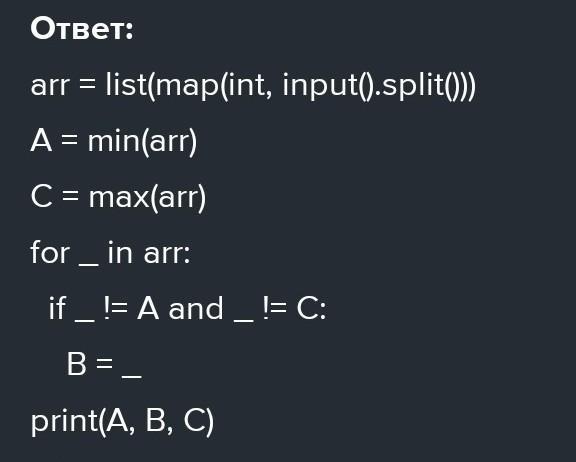
Task: Click the Ответ: heading
Action: [82, 29]
